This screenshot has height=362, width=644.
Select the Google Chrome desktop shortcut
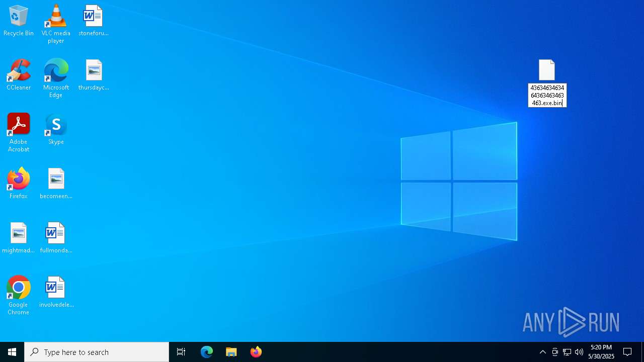click(x=19, y=295)
